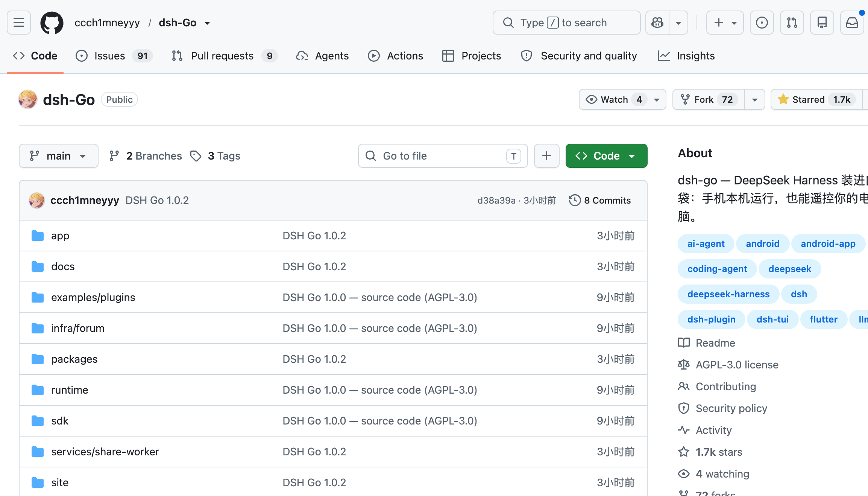Click the plus add-file button
Viewport: 868px width, 496px height.
(547, 156)
